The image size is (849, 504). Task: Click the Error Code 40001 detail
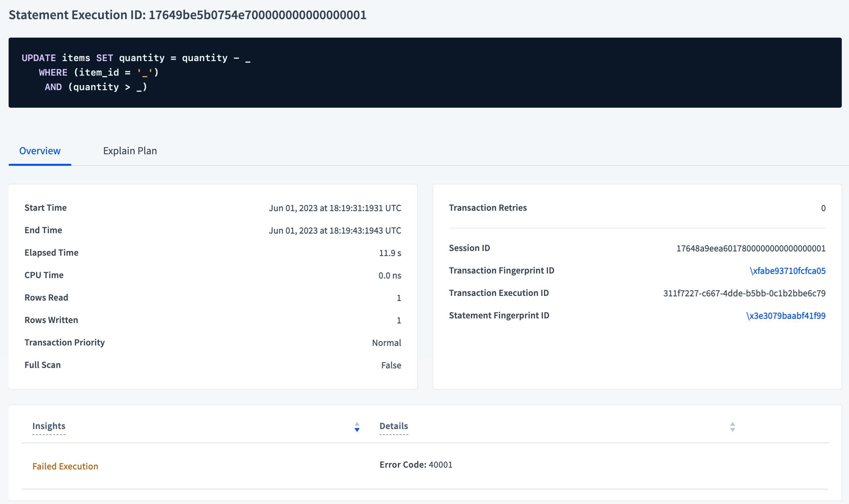tap(416, 465)
